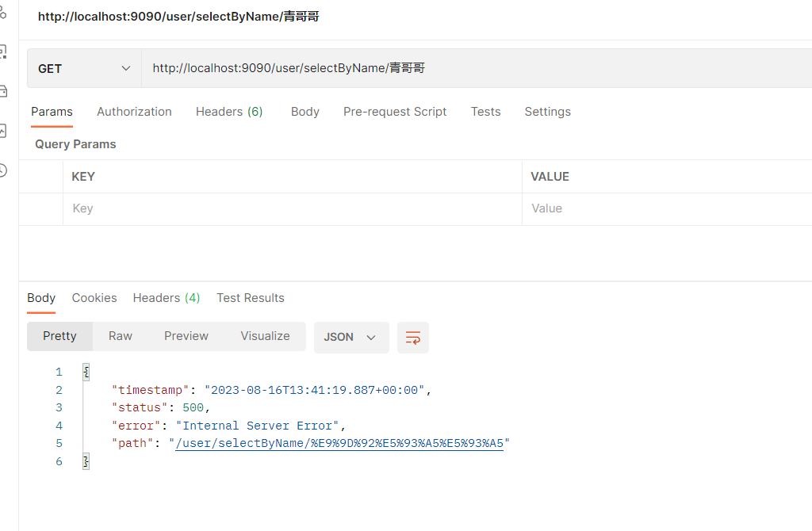Open the Mock Servers sidebar icon
The height and width of the screenshot is (531, 812).
tap(2, 92)
